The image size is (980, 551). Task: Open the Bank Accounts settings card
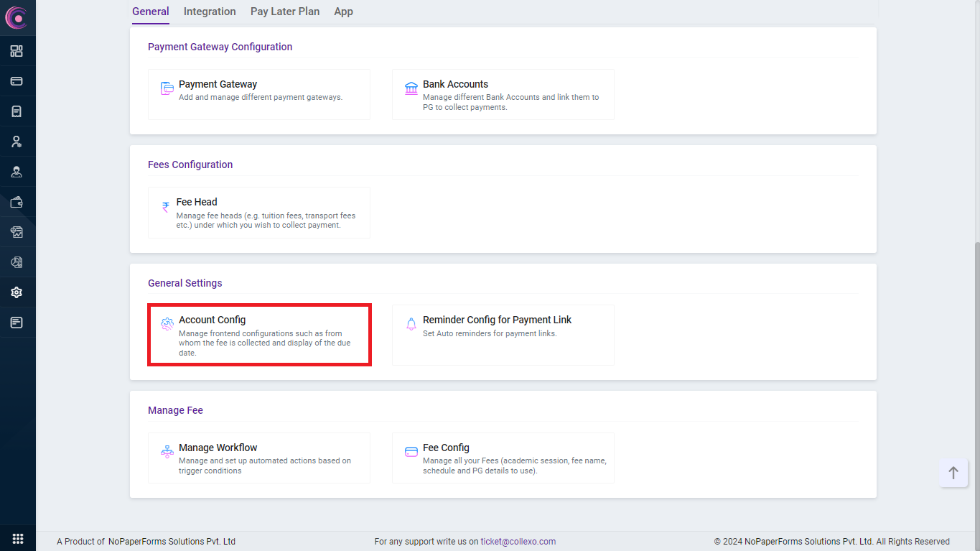click(503, 94)
